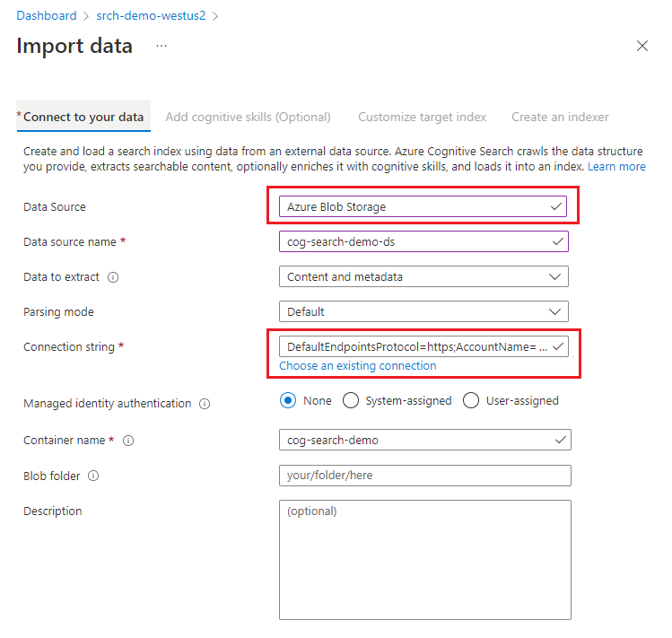
Task: Focus the Description text area
Action: click(424, 559)
